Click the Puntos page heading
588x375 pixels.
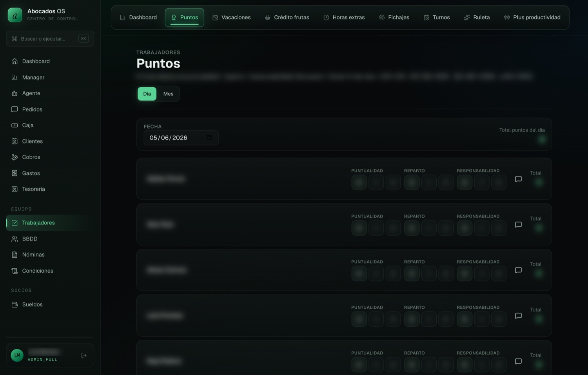click(x=158, y=64)
